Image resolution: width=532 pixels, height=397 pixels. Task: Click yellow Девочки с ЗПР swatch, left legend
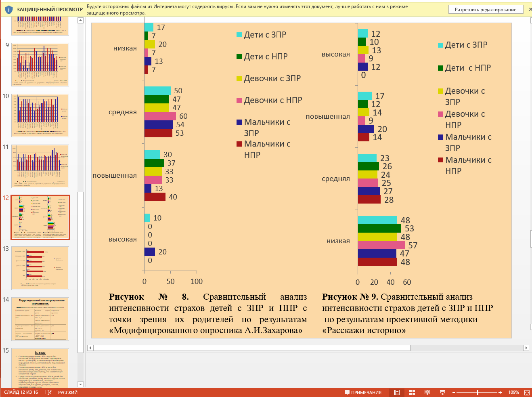239,78
